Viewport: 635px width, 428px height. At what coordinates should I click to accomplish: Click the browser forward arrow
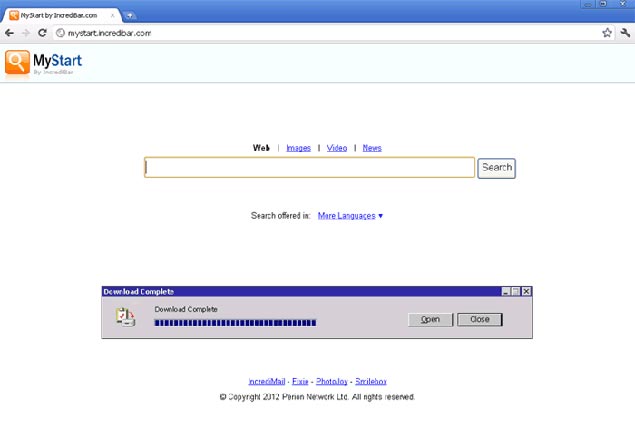pos(26,33)
